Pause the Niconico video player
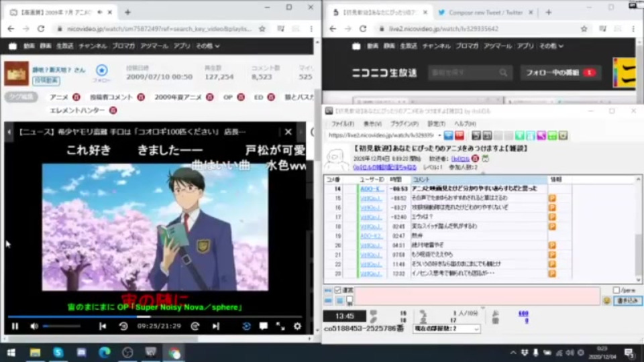644x362 pixels. point(15,326)
